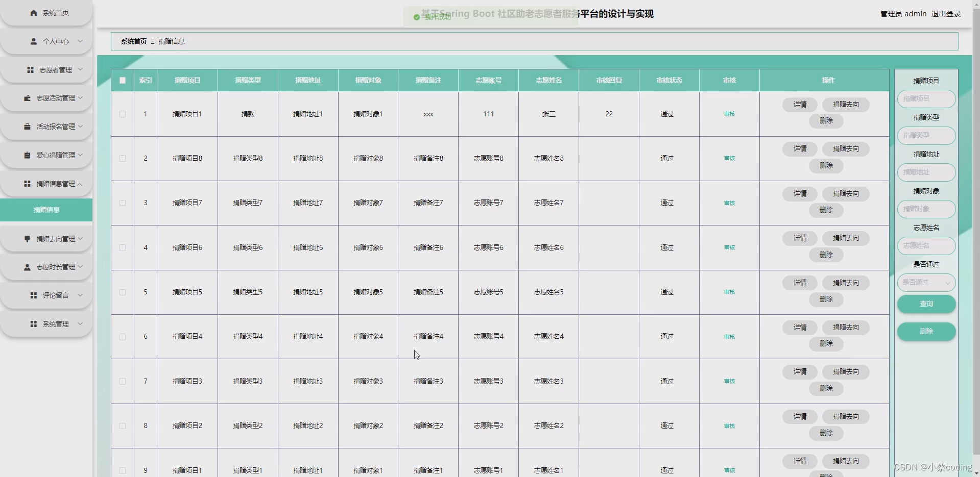This screenshot has width=980, height=477.
Task: Select the 捐赠信息 submenu item
Action: click(46, 210)
